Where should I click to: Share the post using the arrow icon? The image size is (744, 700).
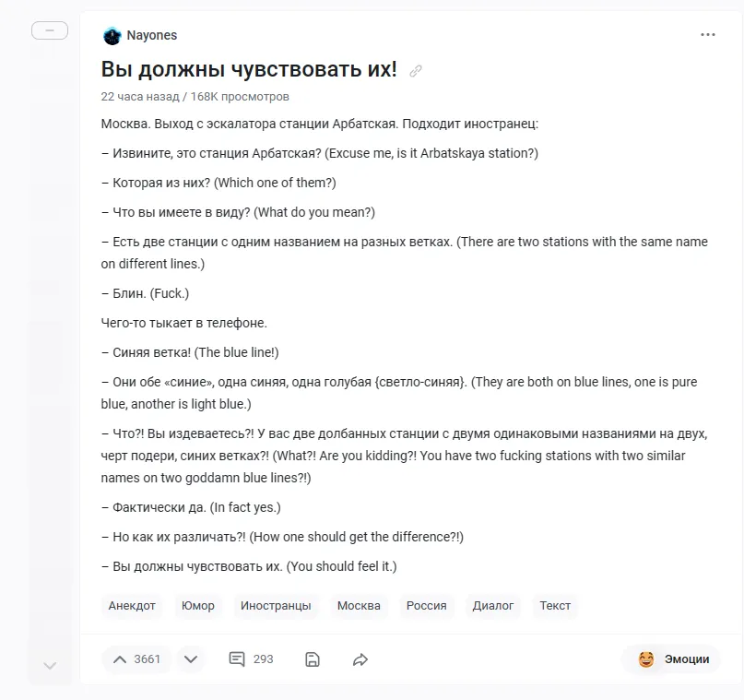[360, 659]
